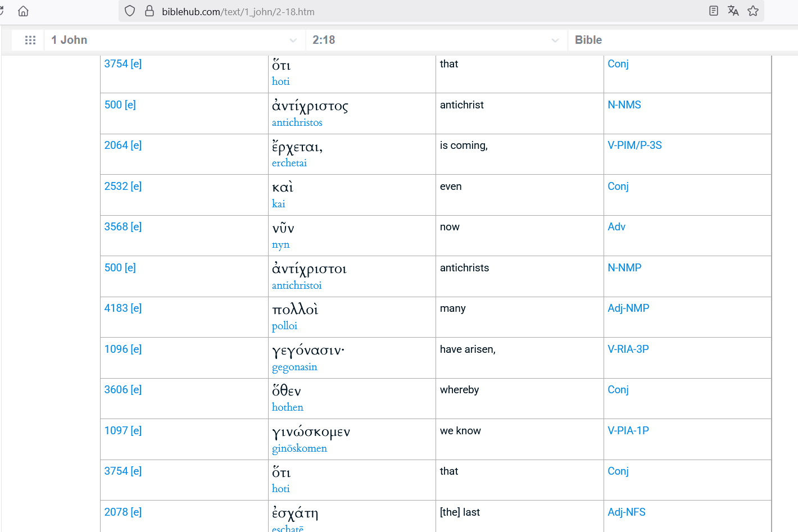Screen dimensions: 798x532
Task: Open Strong's number 1096
Action: [x=116, y=349]
